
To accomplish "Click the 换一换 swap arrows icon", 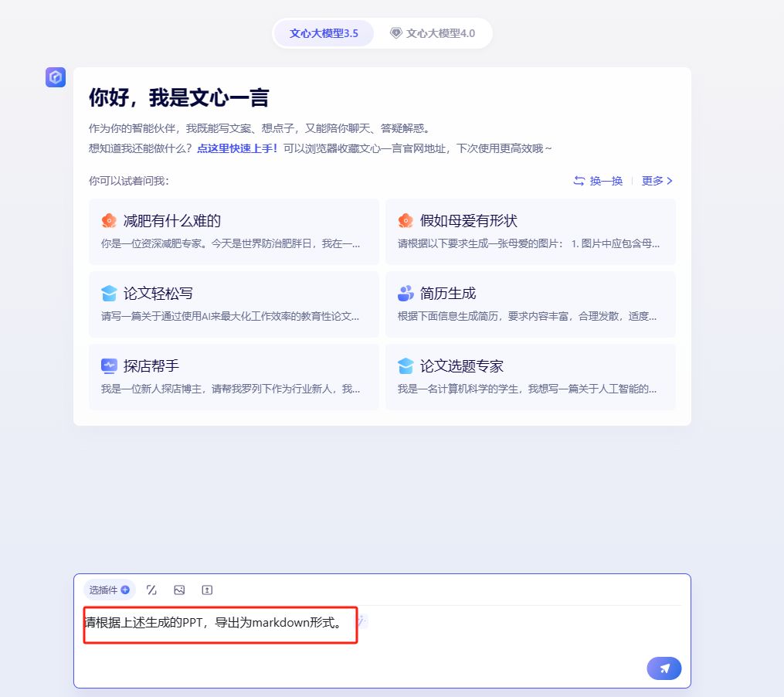I will pos(579,181).
